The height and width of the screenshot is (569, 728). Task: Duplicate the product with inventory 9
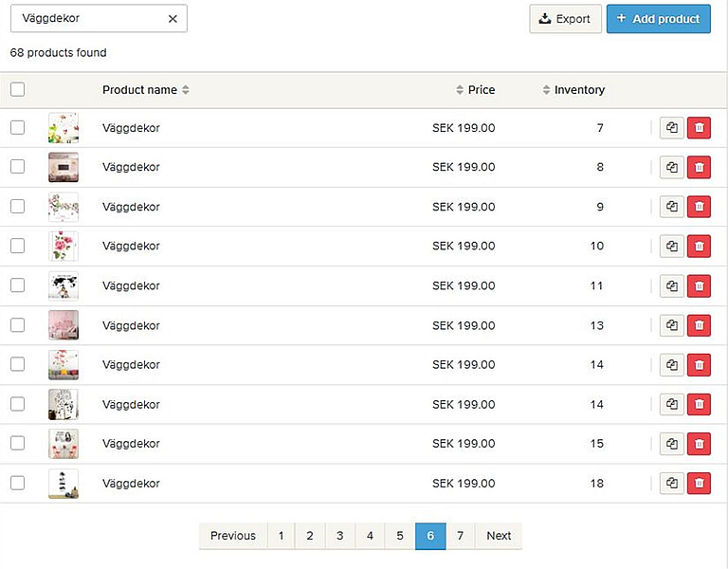672,207
